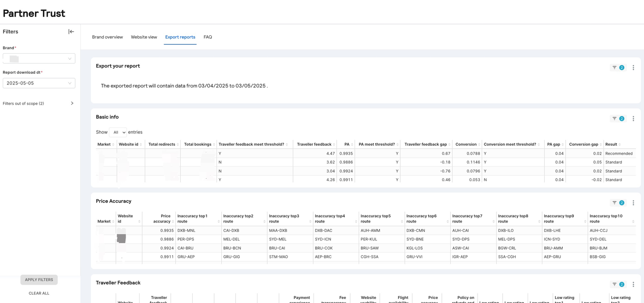The image size is (644, 303).
Task: Open filter badge in Export your report card
Action: [618, 67]
